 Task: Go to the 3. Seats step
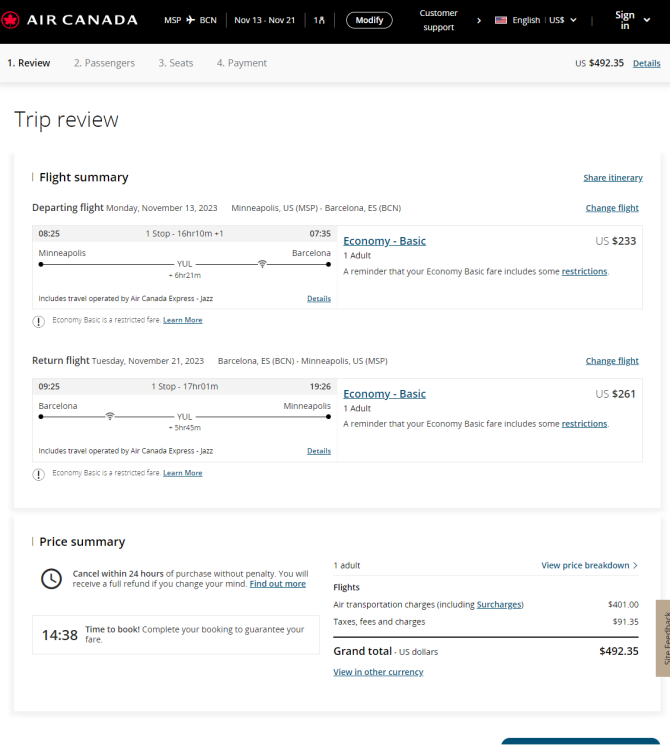click(x=176, y=63)
